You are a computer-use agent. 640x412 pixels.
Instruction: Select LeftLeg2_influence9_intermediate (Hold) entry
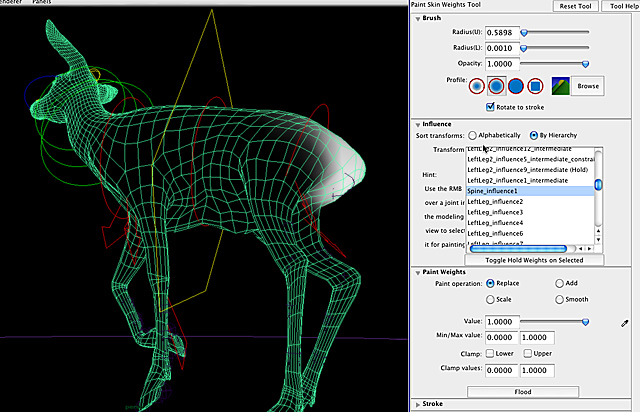coord(530,170)
